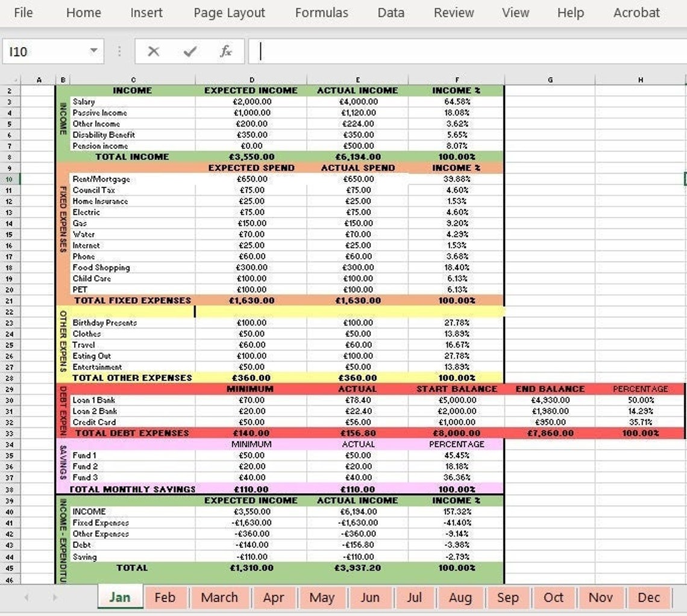The width and height of the screenshot is (687, 616).
Task: Open the Page Layout ribbon tab
Action: click(x=228, y=13)
